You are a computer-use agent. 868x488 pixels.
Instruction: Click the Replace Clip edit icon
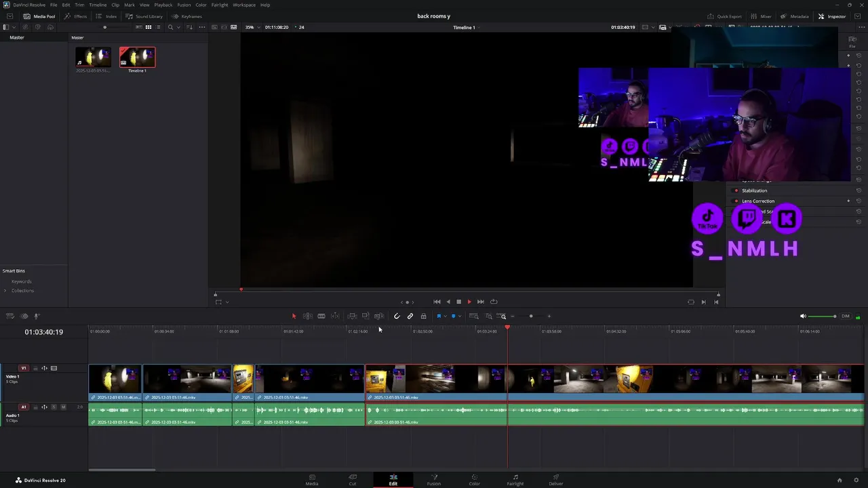click(x=379, y=316)
